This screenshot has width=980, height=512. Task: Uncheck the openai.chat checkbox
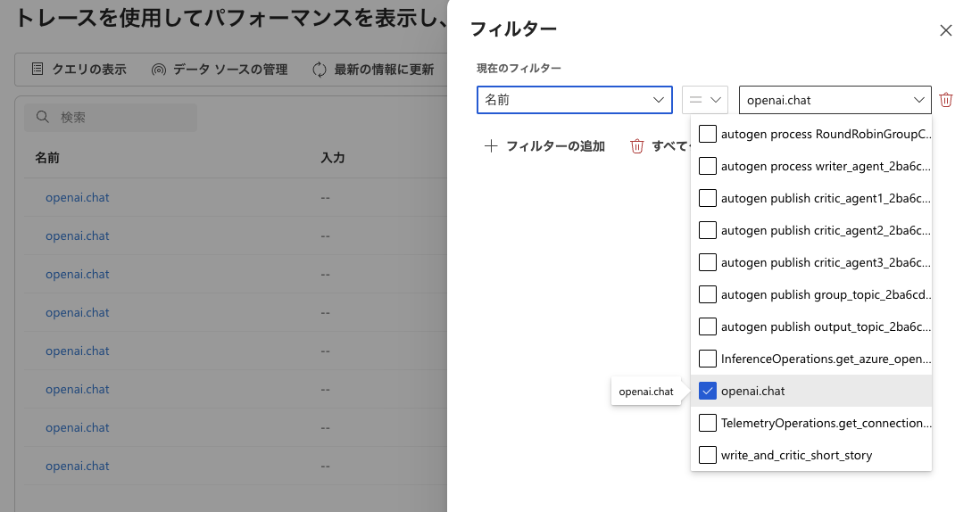pos(708,391)
